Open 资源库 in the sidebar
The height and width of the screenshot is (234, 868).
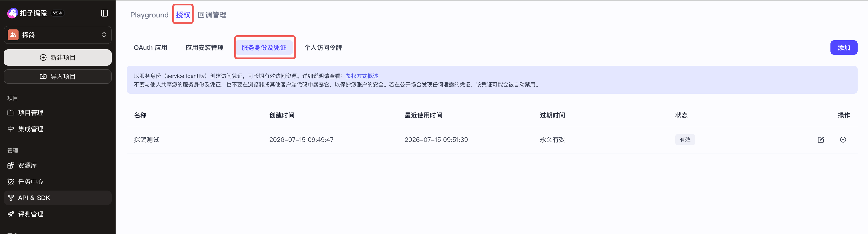click(x=58, y=165)
